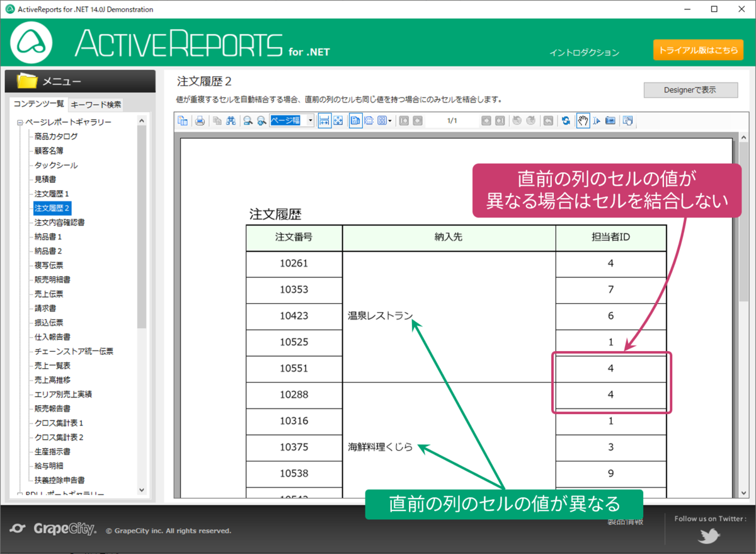Select 振込伝票 in the tree
The width and height of the screenshot is (756, 554).
[x=49, y=323]
